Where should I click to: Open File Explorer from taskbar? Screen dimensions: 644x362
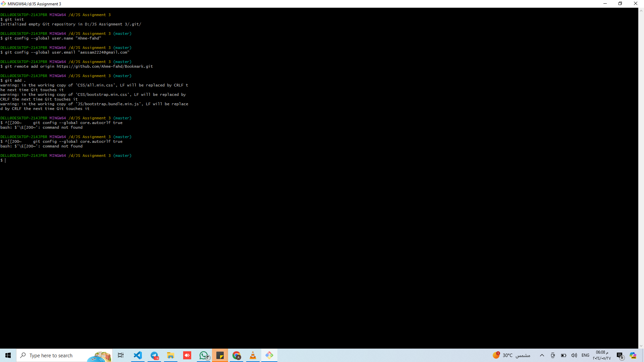(x=171, y=355)
